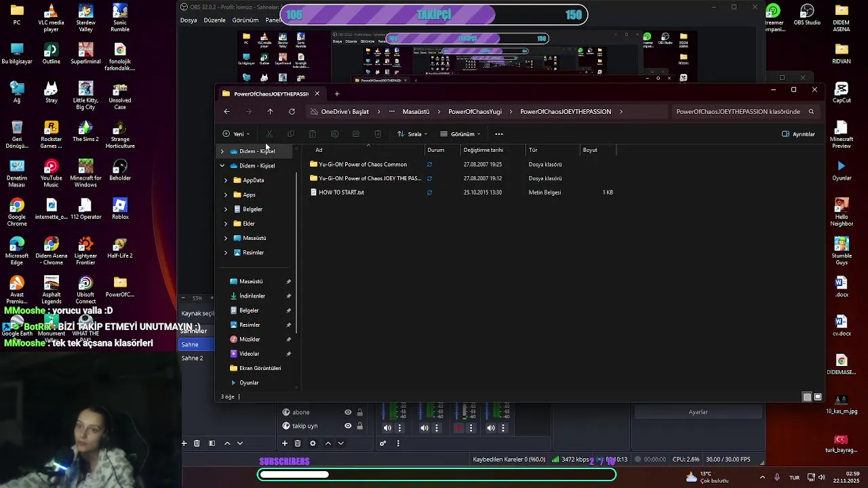Image resolution: width=868 pixels, height=488 pixels.
Task: Unmute the red muted channel in OBS mixer
Action: pyautogui.click(x=459, y=428)
